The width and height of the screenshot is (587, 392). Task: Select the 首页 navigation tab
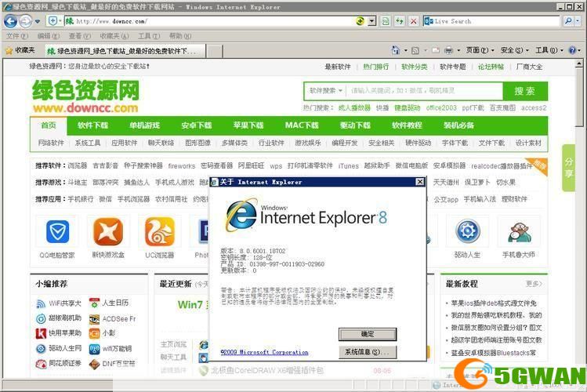[49, 125]
